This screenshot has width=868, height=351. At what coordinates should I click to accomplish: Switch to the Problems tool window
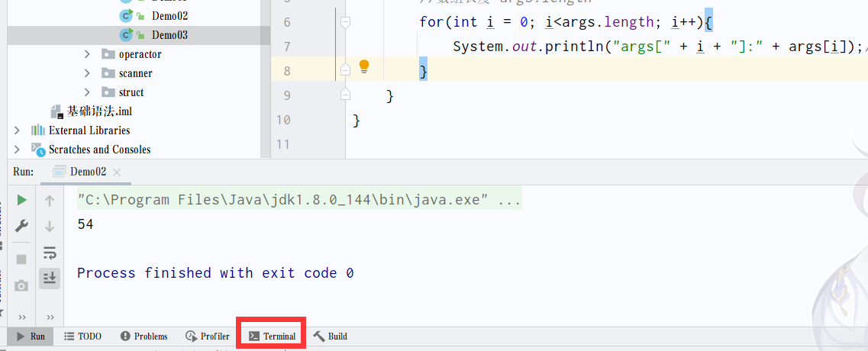point(144,336)
